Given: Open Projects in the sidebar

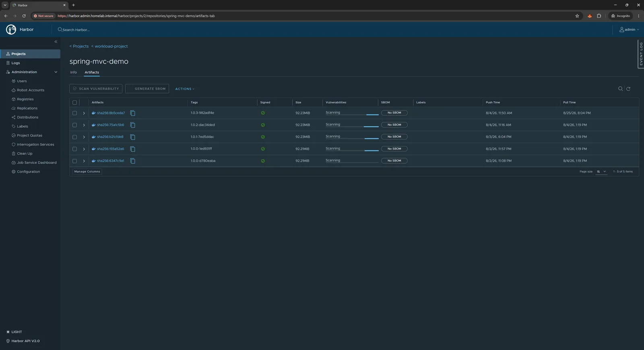Looking at the screenshot, I should coord(30,54).
